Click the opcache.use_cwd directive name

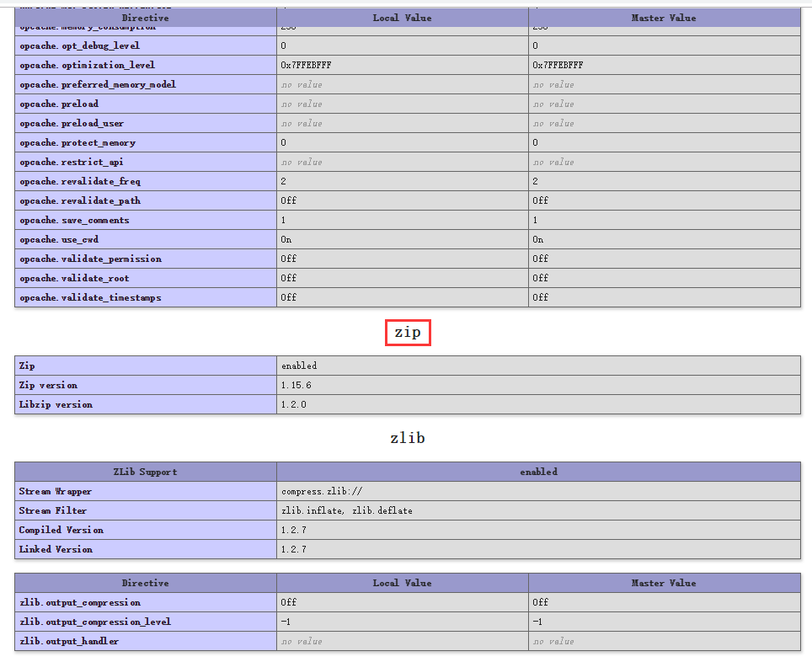[58, 239]
